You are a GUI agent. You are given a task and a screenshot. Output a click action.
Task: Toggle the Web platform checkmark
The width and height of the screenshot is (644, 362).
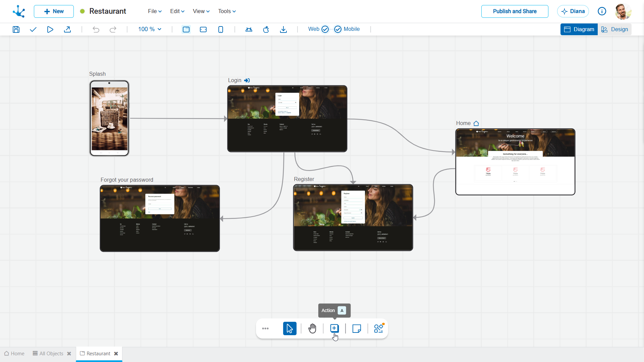tap(325, 29)
